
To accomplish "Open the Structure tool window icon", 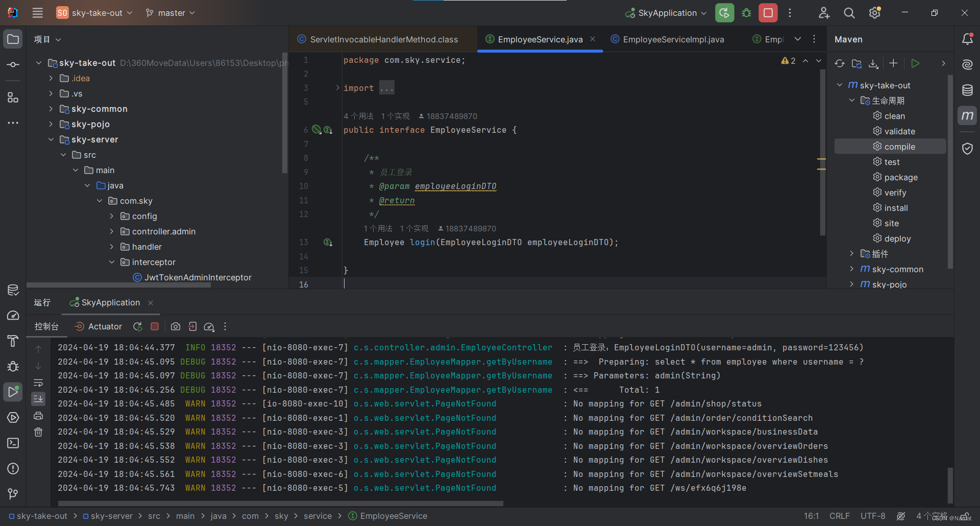I will coord(13,98).
